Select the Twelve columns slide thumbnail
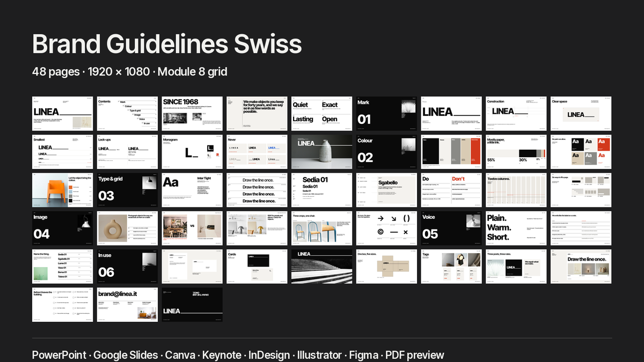Image resolution: width=644 pixels, height=362 pixels. pyautogui.click(x=516, y=190)
